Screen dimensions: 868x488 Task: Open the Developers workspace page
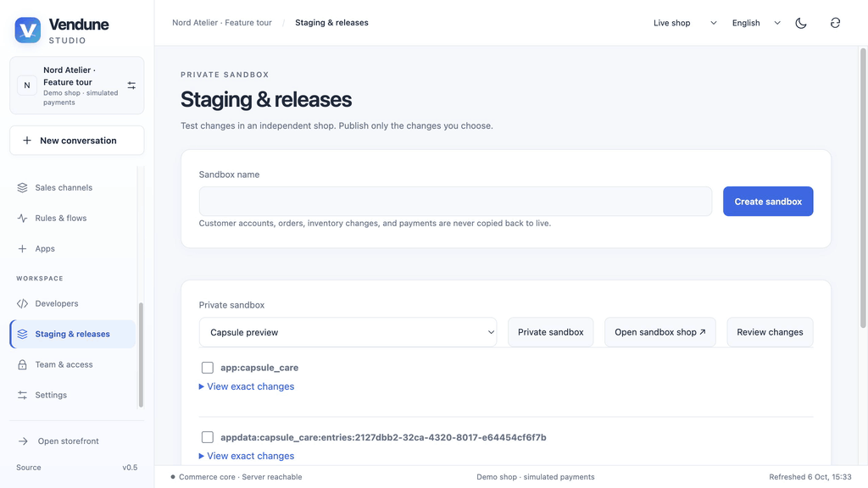(x=73, y=303)
